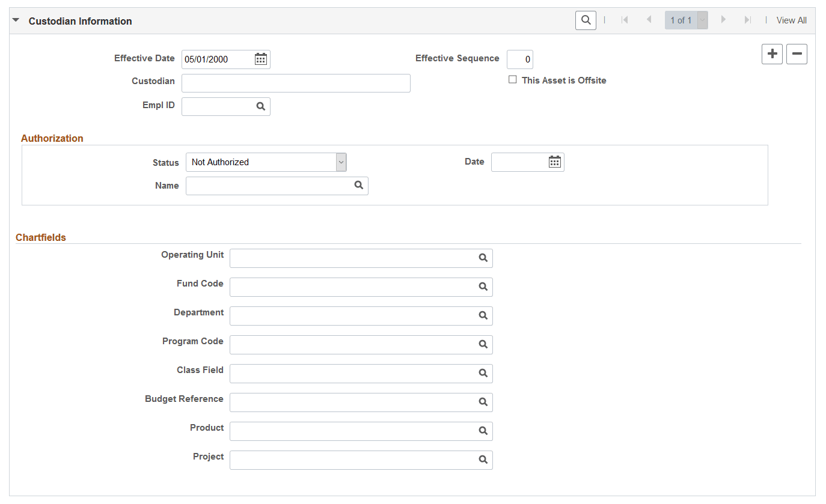Jump to the last row with the arrow

(747, 20)
